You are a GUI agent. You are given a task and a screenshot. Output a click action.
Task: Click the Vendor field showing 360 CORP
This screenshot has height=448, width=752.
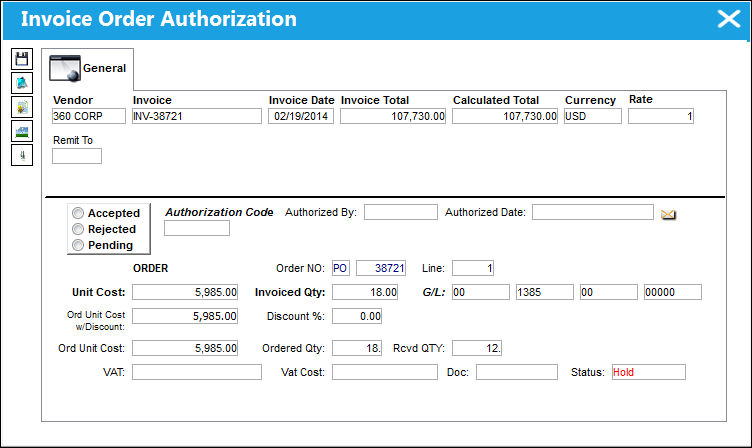(x=89, y=116)
